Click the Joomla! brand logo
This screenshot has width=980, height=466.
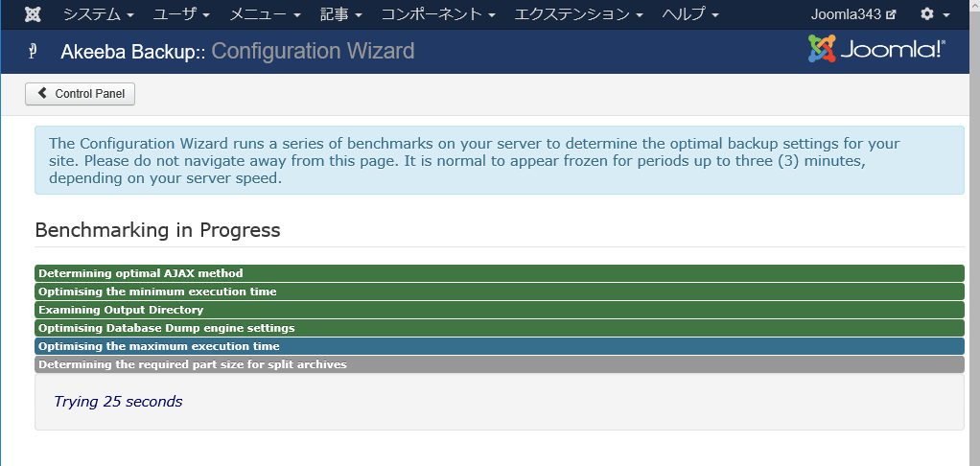876,49
